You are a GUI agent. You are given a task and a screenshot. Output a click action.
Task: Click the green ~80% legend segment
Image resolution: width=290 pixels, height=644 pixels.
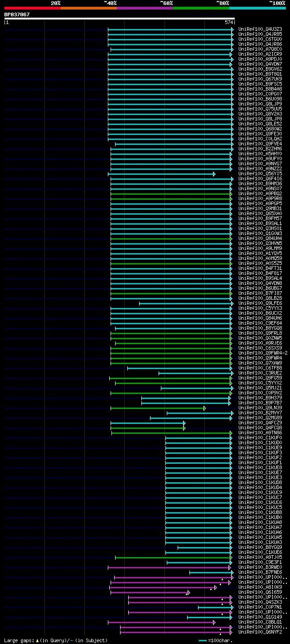(x=201, y=8)
